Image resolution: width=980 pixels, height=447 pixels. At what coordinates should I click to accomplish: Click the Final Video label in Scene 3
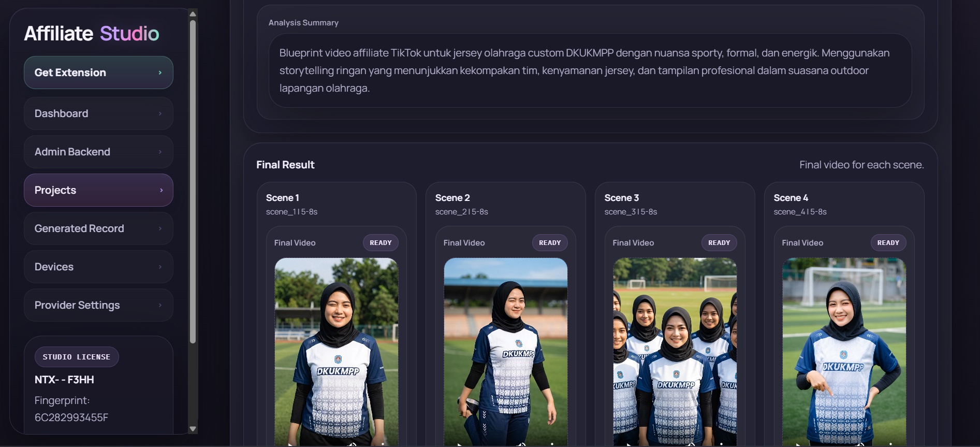[x=634, y=243]
